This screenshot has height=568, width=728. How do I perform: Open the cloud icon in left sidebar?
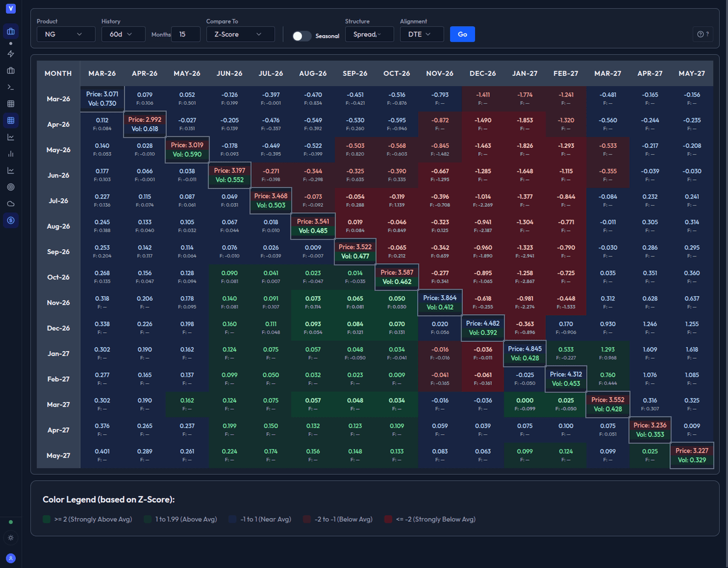point(10,204)
